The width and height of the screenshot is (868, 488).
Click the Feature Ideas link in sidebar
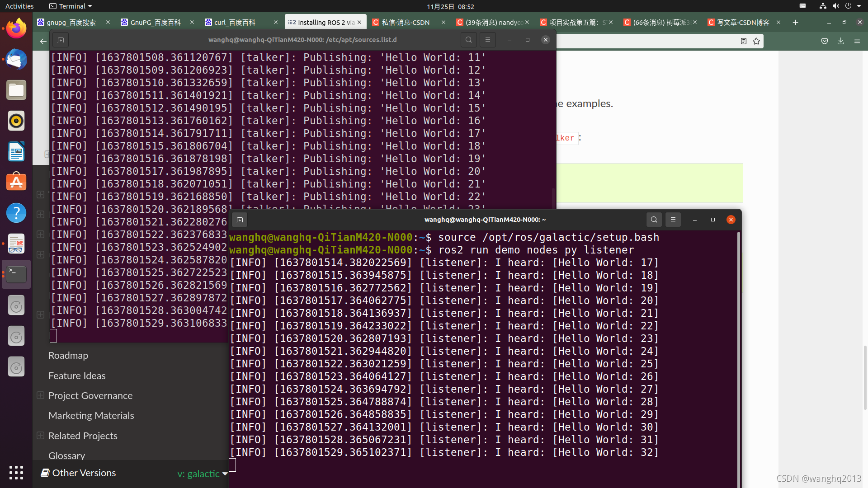point(77,375)
